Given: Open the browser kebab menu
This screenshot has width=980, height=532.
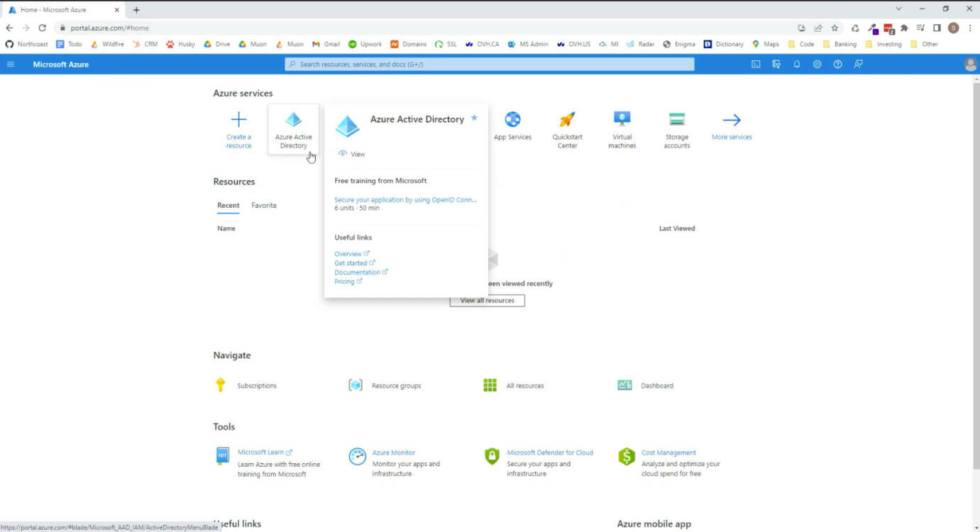Looking at the screenshot, I should 971,28.
